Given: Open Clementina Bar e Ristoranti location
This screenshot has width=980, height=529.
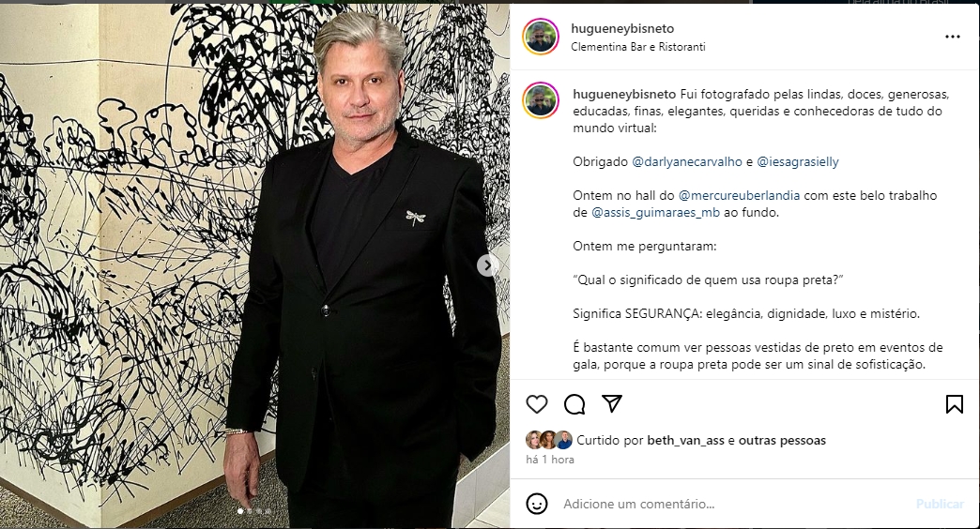Looking at the screenshot, I should 637,47.
